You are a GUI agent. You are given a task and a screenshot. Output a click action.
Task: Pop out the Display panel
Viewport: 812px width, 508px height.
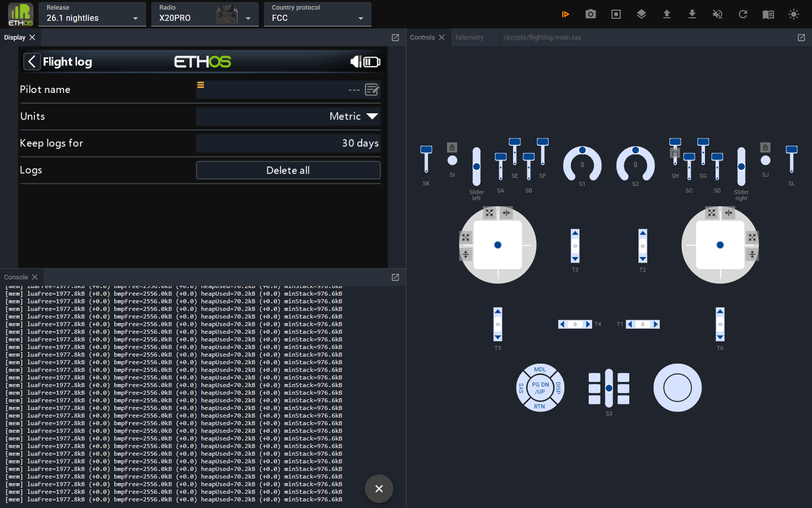point(395,38)
